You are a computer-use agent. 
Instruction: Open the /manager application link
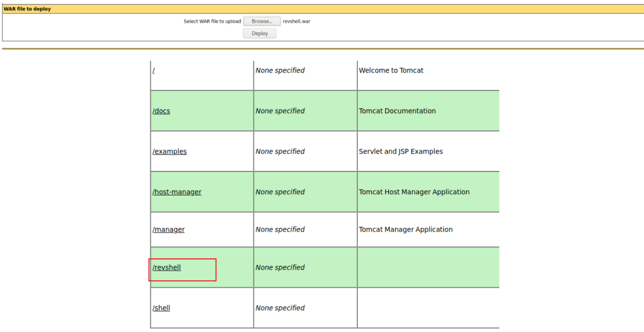click(x=168, y=230)
